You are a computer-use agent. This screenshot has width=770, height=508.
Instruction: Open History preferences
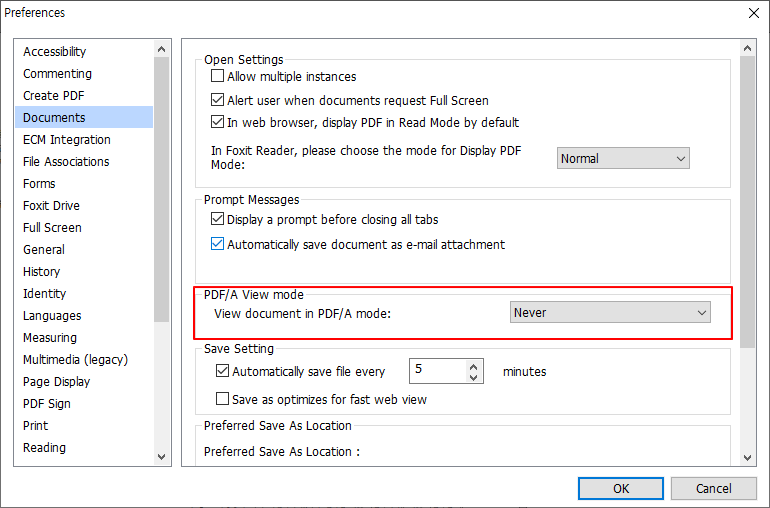(84, 272)
